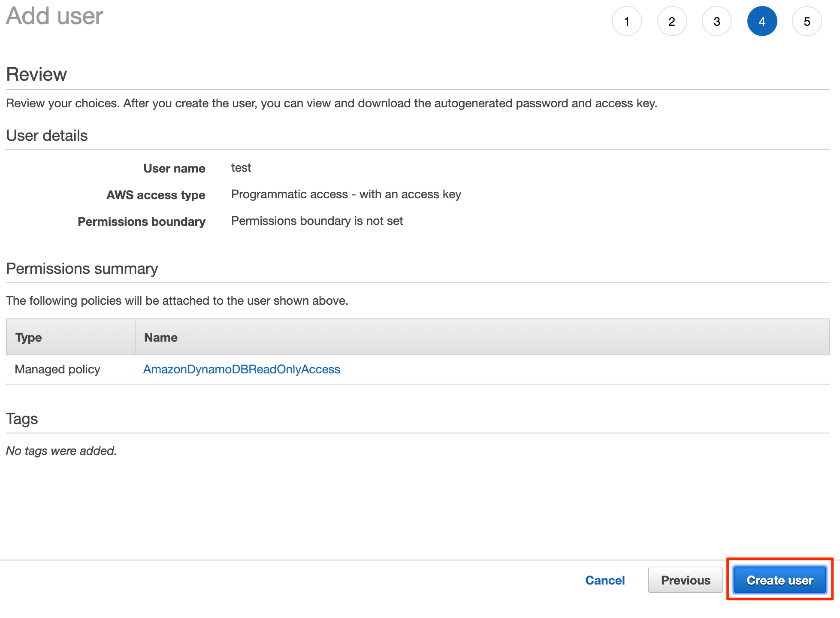
Task: Click the 'User name' label
Action: click(x=174, y=168)
